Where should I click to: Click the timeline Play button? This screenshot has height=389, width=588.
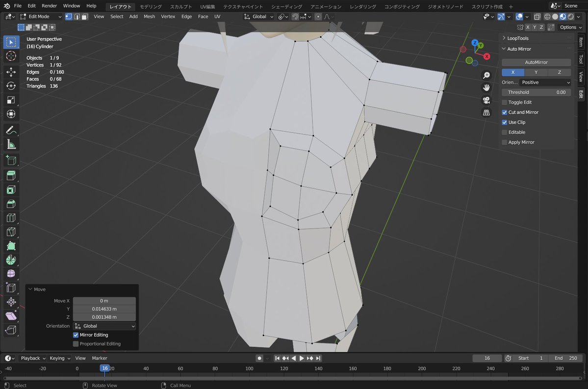click(x=302, y=358)
